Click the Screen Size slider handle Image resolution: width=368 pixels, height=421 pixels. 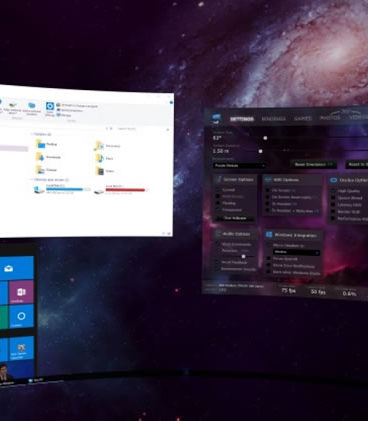pyautogui.click(x=265, y=138)
